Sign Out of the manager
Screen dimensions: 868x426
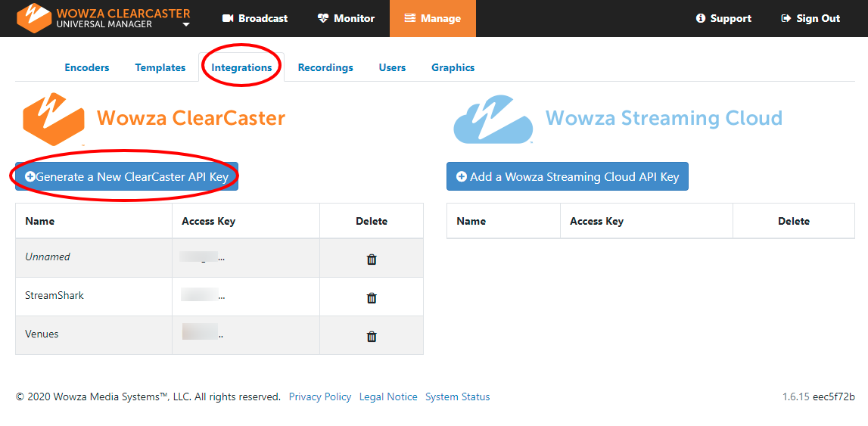pos(810,18)
